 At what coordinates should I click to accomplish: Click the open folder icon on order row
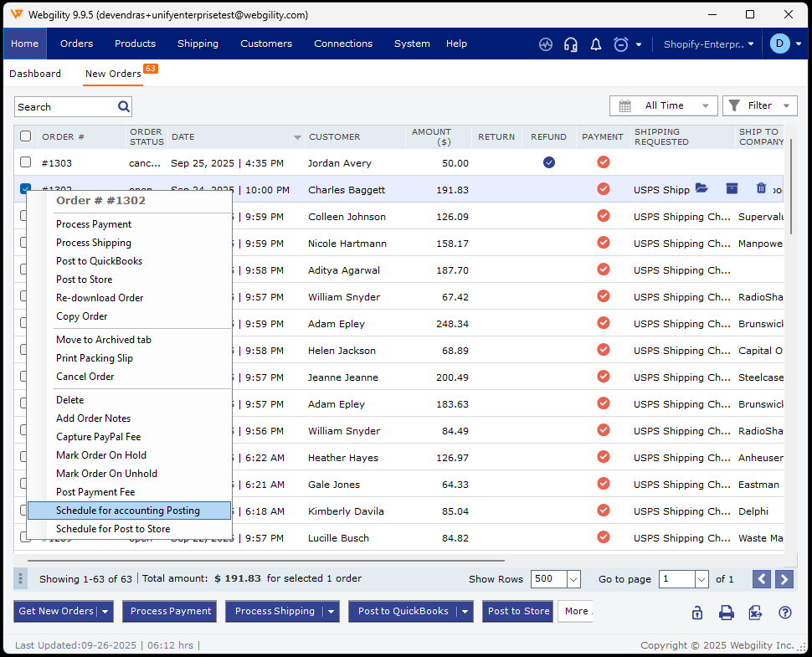pos(702,188)
